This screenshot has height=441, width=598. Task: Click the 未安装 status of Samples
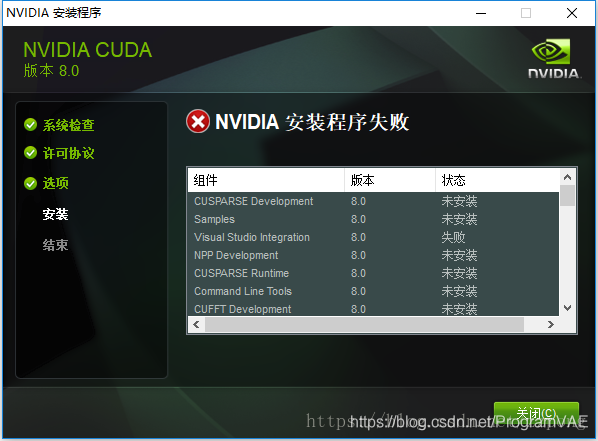click(x=459, y=219)
